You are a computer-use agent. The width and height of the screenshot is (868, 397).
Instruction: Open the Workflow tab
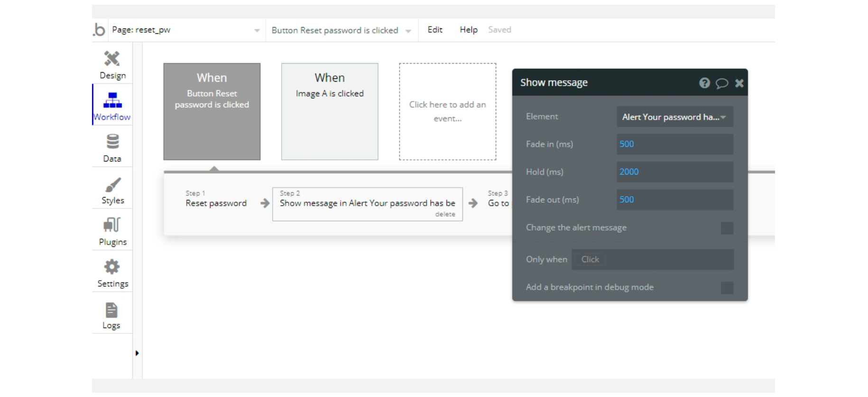click(112, 105)
